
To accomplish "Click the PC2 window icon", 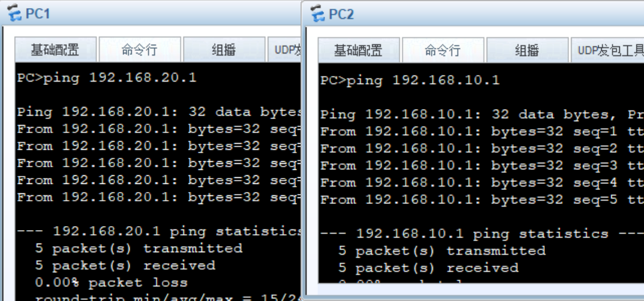I will 318,13.
